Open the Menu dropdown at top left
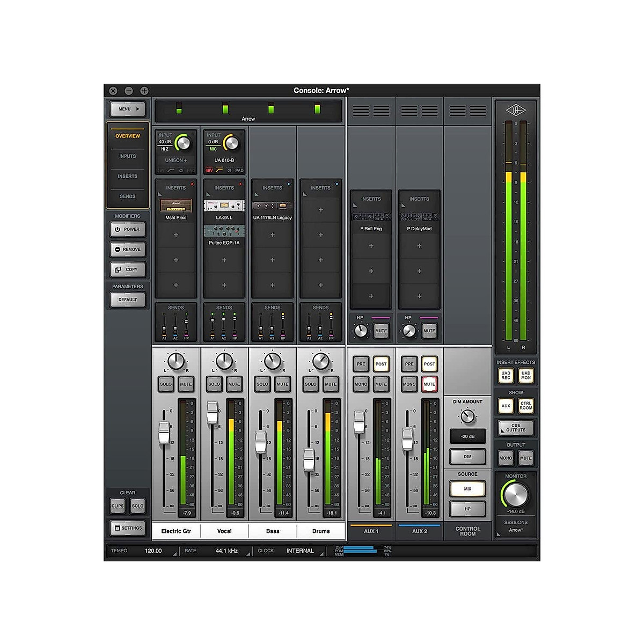The height and width of the screenshot is (644, 644). tap(127, 108)
